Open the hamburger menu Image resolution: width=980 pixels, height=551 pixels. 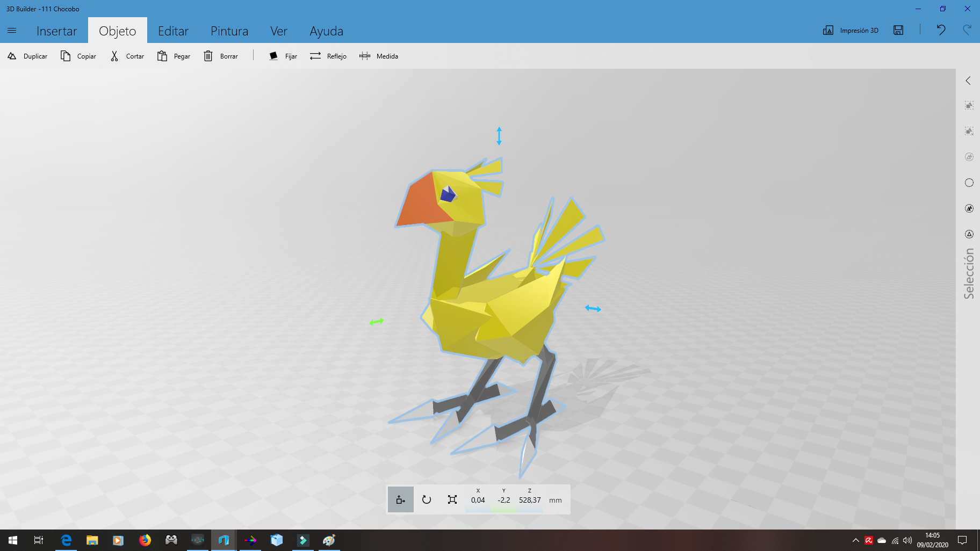click(12, 31)
